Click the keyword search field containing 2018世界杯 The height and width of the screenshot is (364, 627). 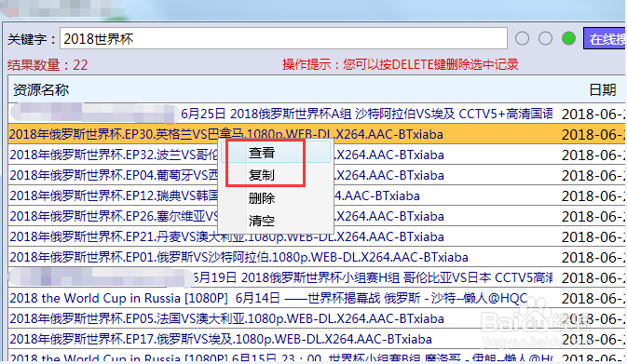point(283,39)
